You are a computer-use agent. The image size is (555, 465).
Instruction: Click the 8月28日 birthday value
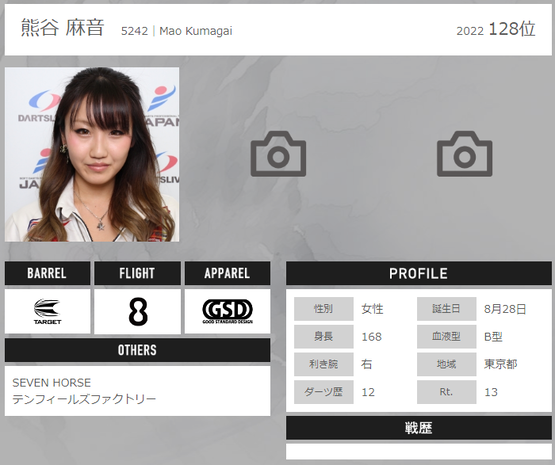coord(505,309)
